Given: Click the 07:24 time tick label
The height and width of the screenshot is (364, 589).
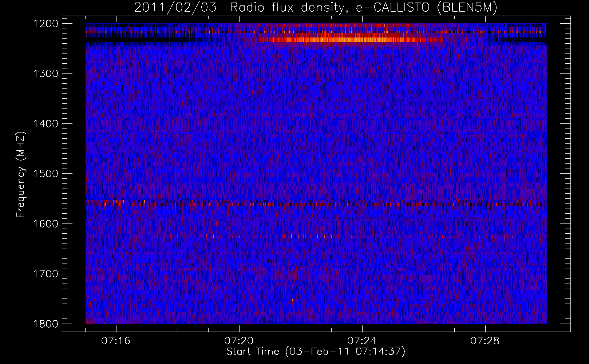Looking at the screenshot, I should tap(362, 341).
